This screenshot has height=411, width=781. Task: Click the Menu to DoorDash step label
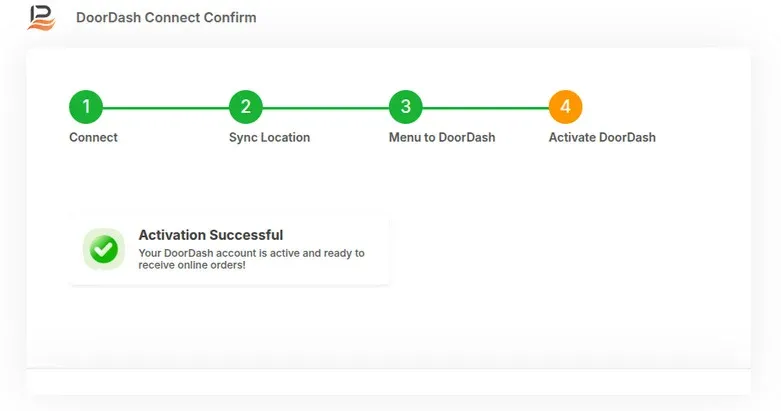(x=442, y=137)
